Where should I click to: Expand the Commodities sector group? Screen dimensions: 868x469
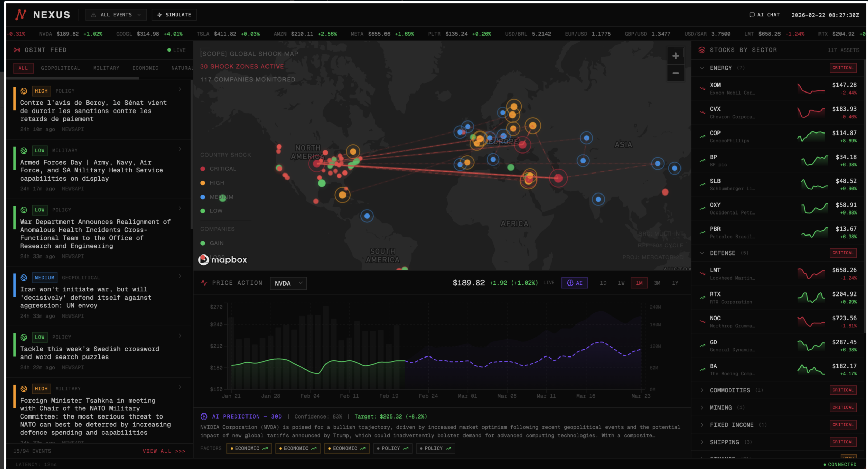click(x=730, y=390)
